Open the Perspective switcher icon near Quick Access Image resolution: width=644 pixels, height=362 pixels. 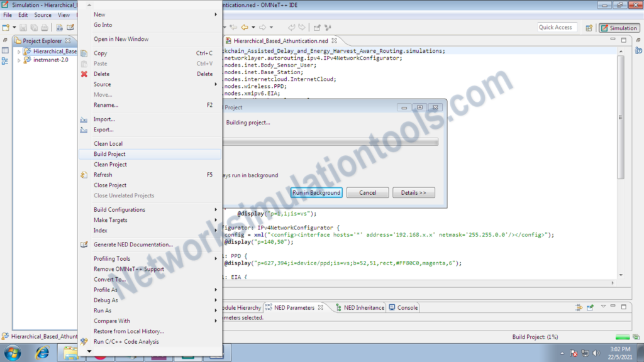click(x=589, y=27)
